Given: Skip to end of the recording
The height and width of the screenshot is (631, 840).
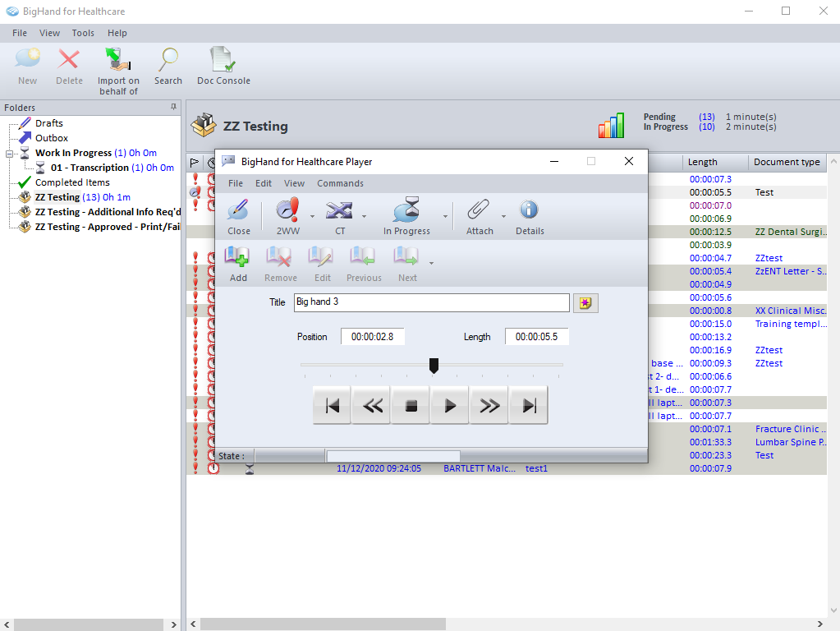Looking at the screenshot, I should [x=529, y=405].
